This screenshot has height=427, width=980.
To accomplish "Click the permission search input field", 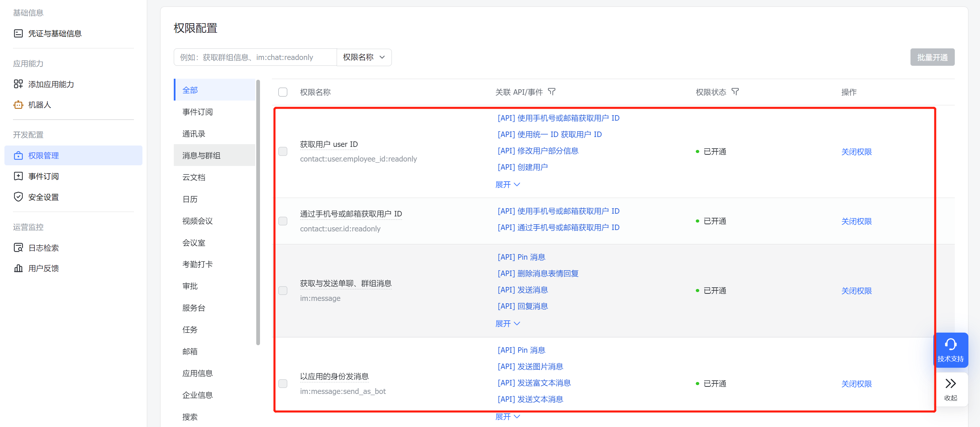I will (255, 57).
